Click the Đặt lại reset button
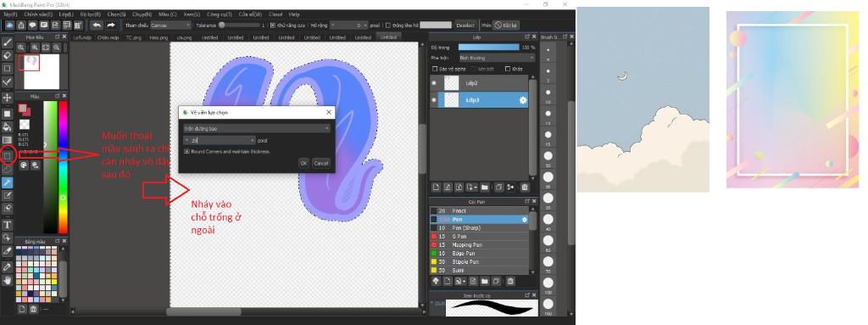 (x=506, y=25)
